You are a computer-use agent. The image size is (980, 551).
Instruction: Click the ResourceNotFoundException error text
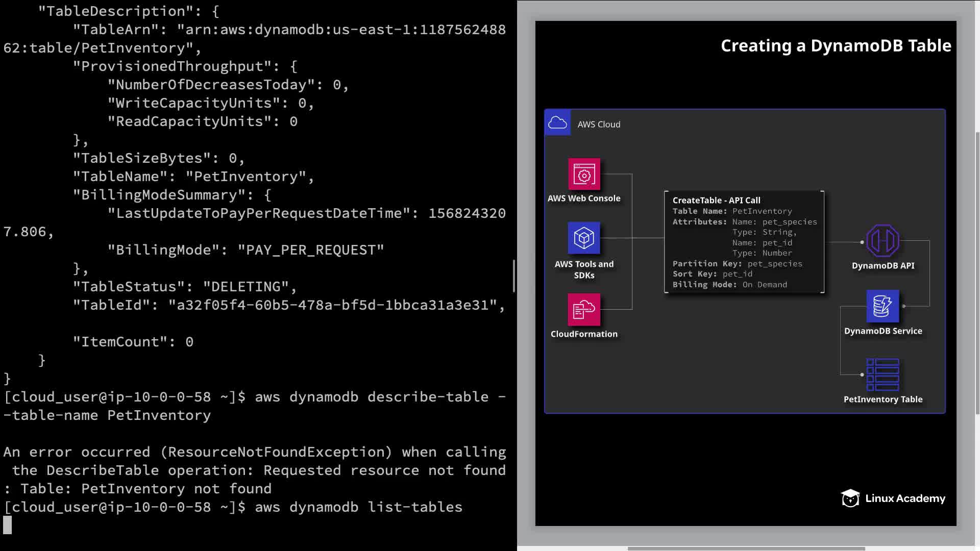(276, 452)
